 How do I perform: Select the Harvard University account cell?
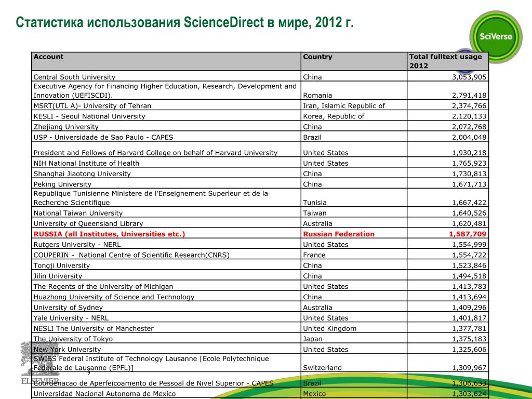[166, 149]
